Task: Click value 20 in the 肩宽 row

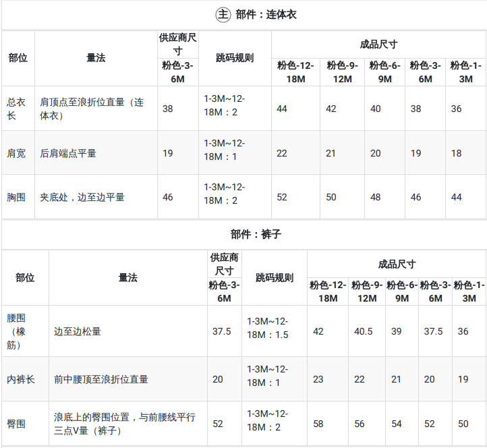Action: click(x=376, y=153)
